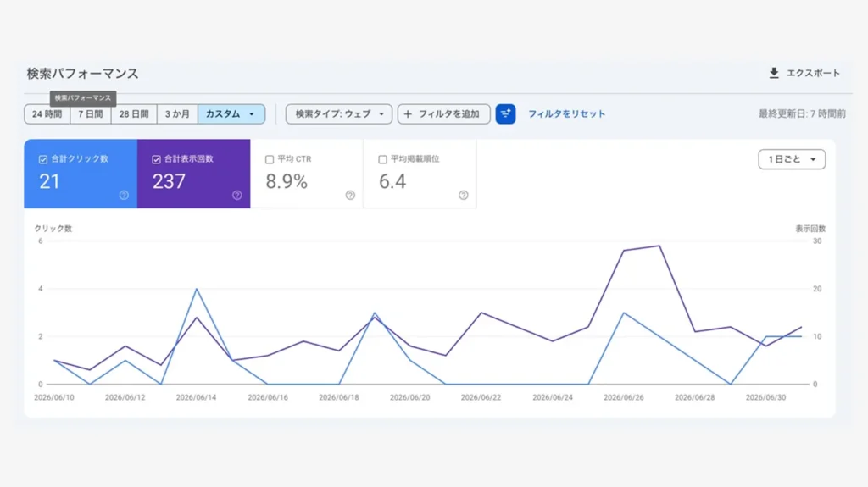
Task: Switch to the 3 か月 range
Action: pyautogui.click(x=177, y=114)
